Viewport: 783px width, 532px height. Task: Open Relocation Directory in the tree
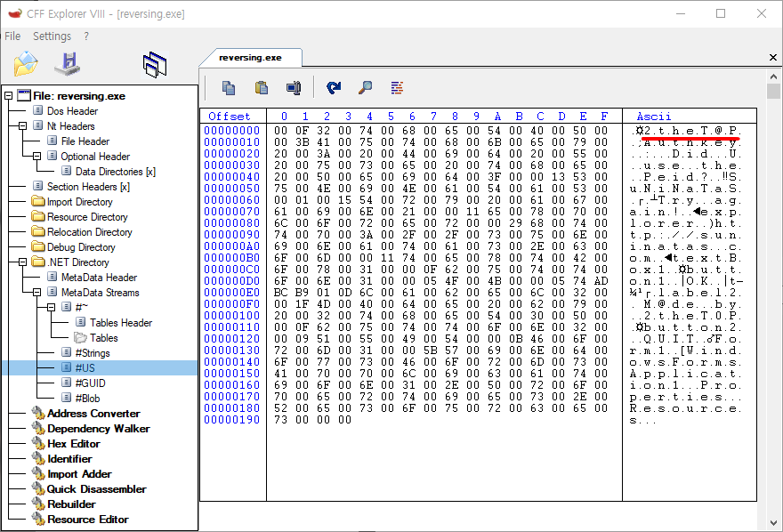pos(89,232)
